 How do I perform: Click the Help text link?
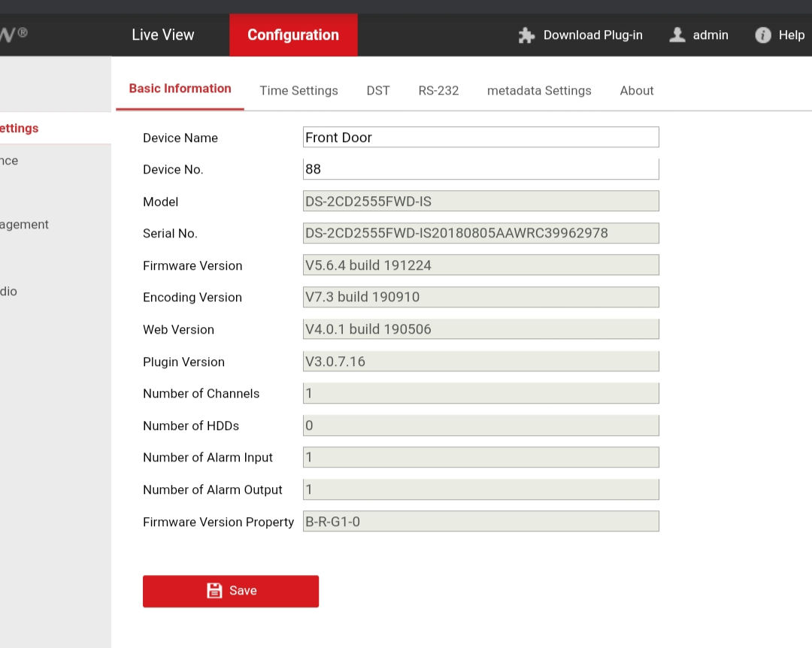(791, 35)
